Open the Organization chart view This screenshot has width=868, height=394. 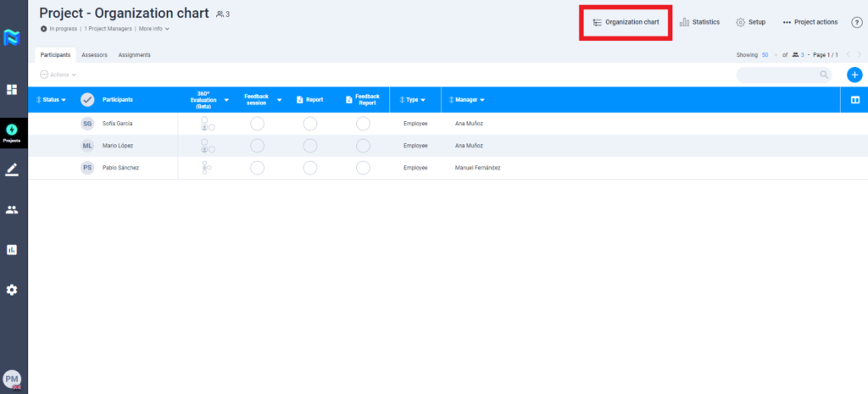point(626,22)
